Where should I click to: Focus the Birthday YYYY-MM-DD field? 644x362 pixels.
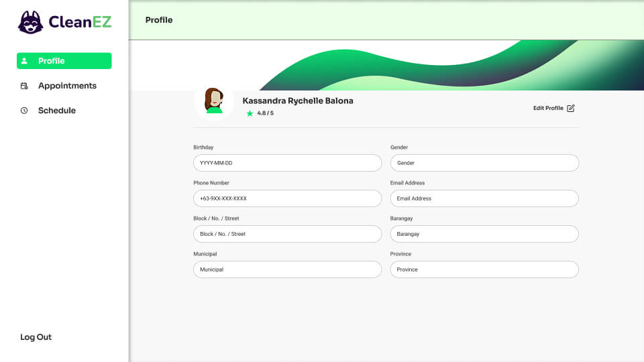coord(288,163)
